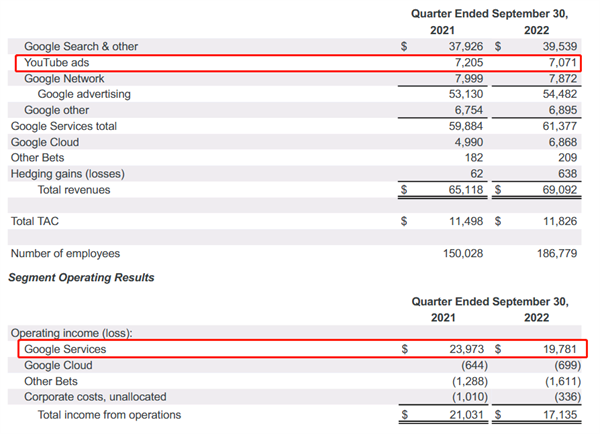Viewport: 600px width, 434px height.
Task: Click the employee count 150,028
Action: tap(463, 253)
